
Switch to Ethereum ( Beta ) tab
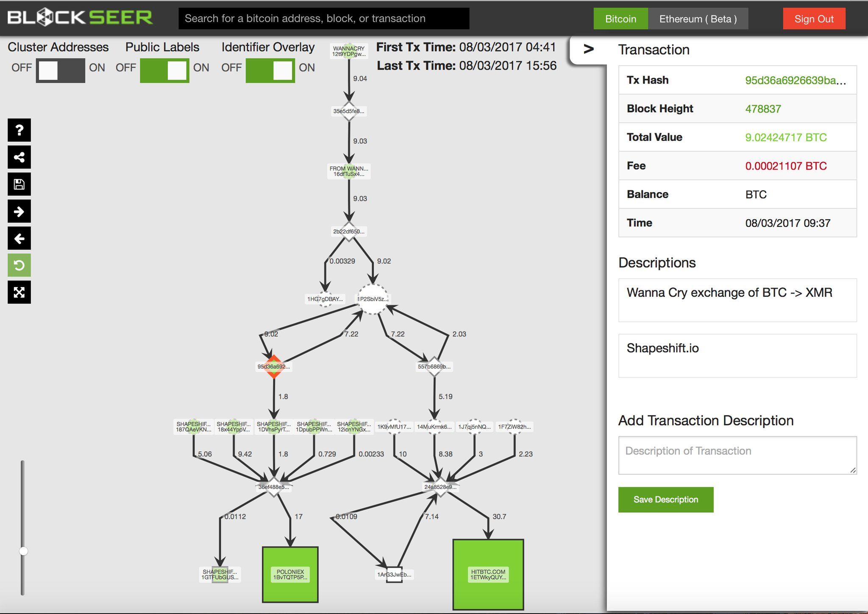point(698,19)
